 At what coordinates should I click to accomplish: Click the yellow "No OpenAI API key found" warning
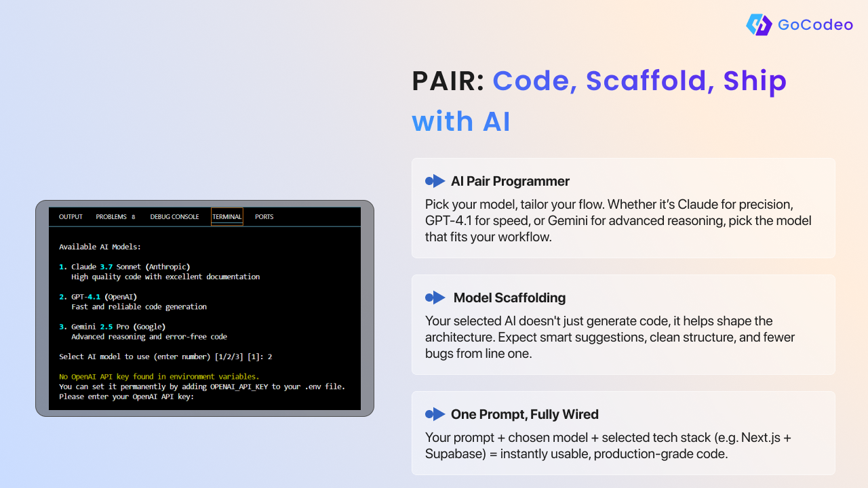click(159, 376)
